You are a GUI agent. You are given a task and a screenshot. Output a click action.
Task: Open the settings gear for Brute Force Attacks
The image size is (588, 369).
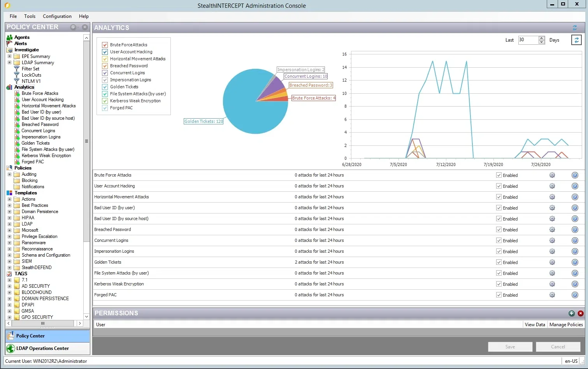pyautogui.click(x=552, y=175)
